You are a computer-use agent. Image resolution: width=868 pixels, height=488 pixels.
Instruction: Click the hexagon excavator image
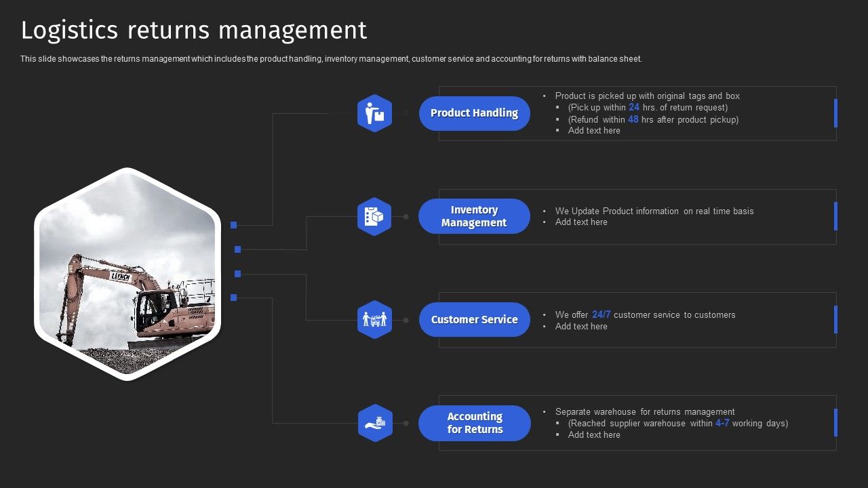(127, 274)
